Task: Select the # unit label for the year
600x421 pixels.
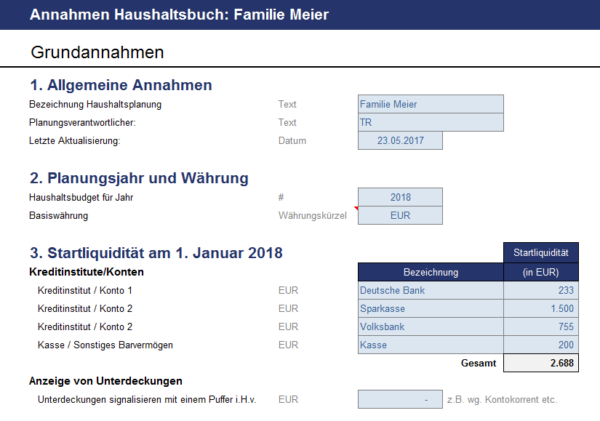Action: (x=281, y=197)
